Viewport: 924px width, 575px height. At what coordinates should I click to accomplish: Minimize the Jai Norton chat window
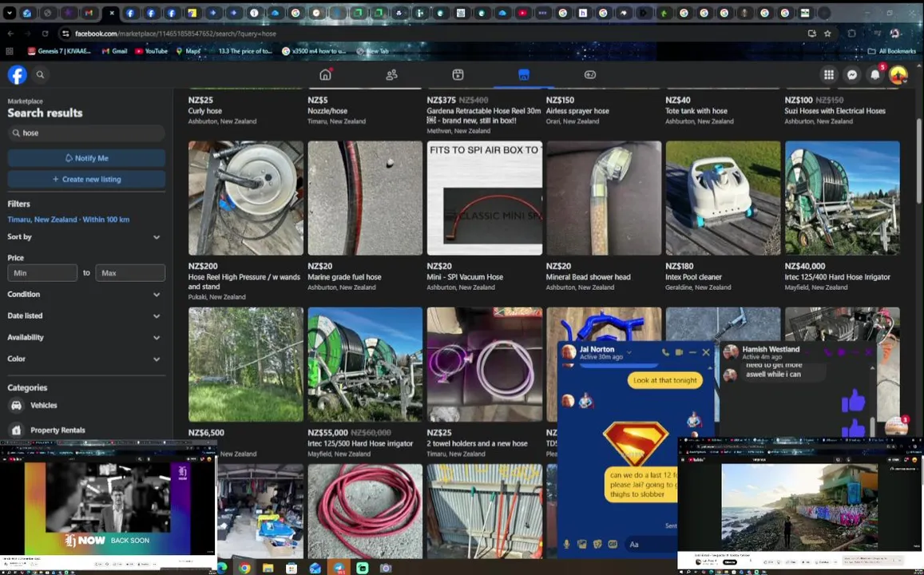point(692,352)
